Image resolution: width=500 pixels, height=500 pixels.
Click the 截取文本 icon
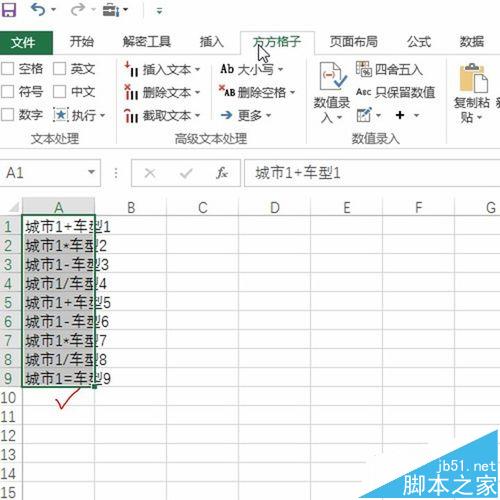coord(132,116)
